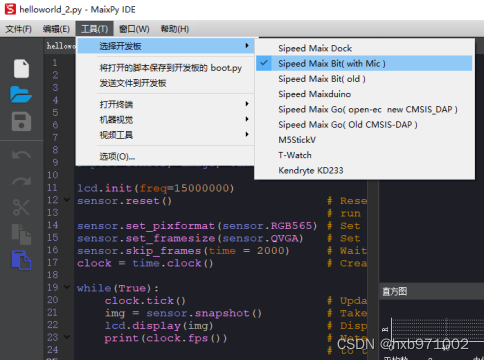The height and width of the screenshot is (360, 485).
Task: Select Sipeed Maix Bit( old ) board
Action: 364,79
